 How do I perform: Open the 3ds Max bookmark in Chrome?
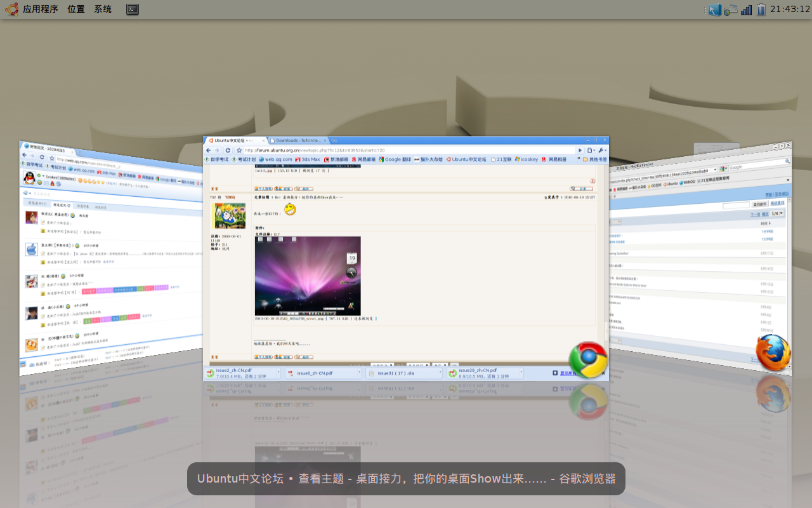(308, 159)
